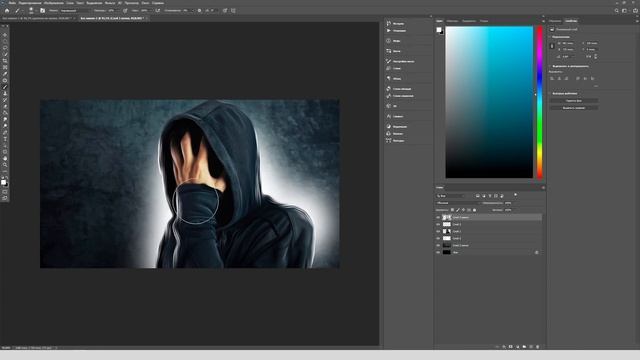Screen dimensions: 640x360
Task: Switch to the Цвет tab in the color panel
Action: pos(439,21)
